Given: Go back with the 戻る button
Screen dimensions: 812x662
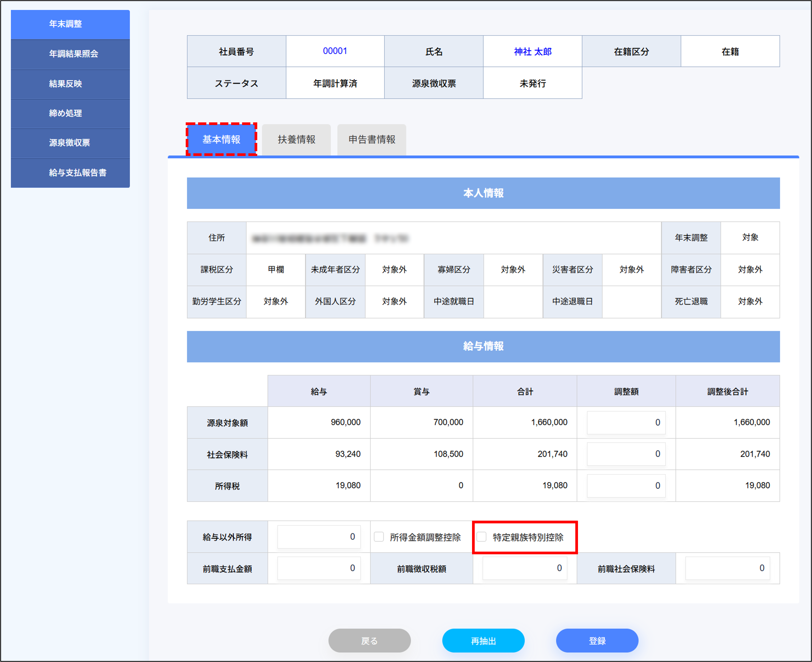Looking at the screenshot, I should point(369,641).
